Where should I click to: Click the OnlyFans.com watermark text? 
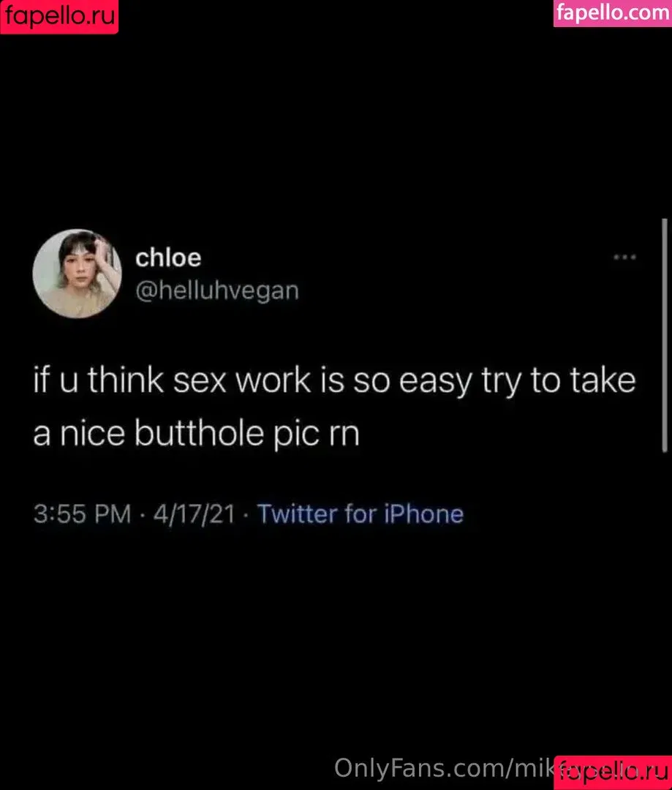(x=443, y=768)
